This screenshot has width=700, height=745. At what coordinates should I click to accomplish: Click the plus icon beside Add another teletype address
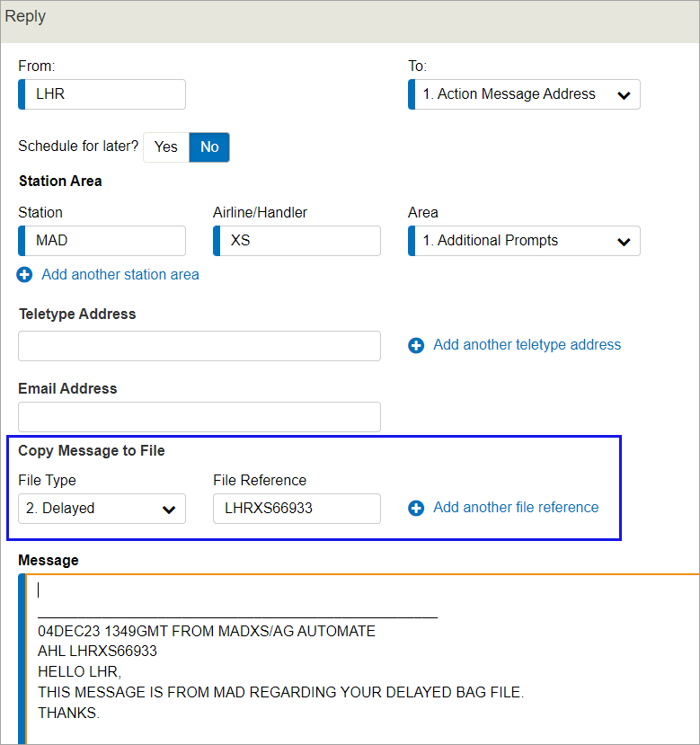pyautogui.click(x=416, y=345)
